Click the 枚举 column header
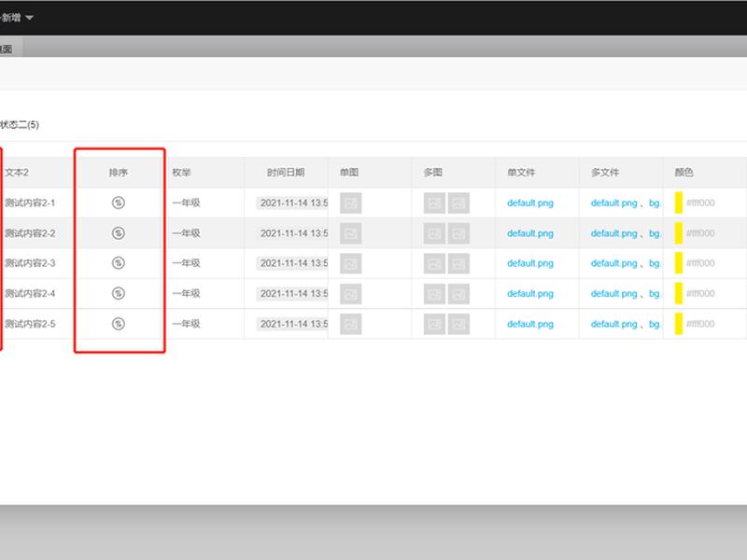 (181, 173)
